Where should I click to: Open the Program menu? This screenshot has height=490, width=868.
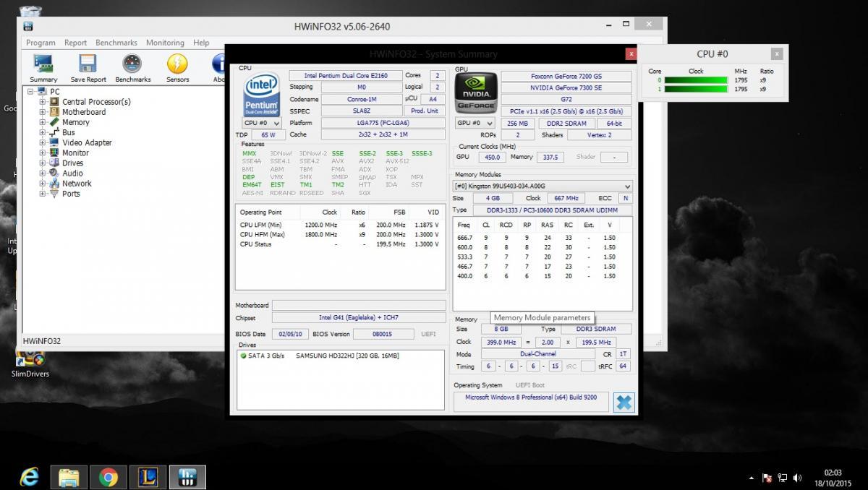tap(41, 43)
